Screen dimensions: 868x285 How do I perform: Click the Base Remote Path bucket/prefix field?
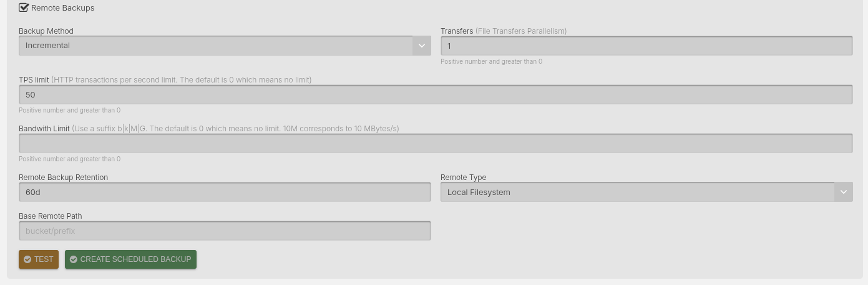pyautogui.click(x=225, y=231)
